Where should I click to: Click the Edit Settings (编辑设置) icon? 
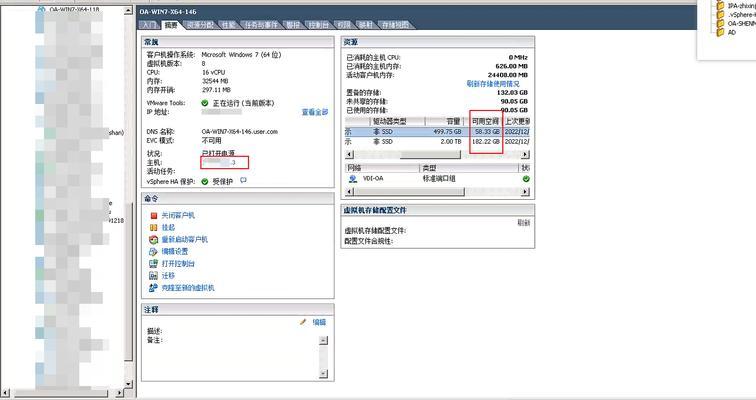pyautogui.click(x=153, y=252)
